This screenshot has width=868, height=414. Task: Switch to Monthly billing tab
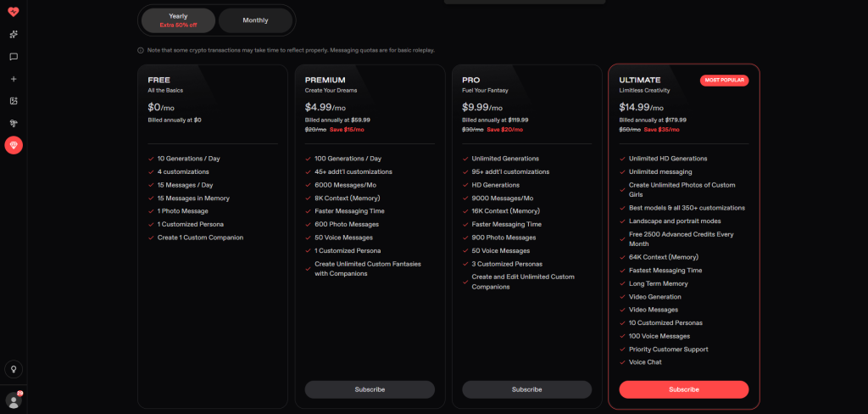[x=255, y=20]
